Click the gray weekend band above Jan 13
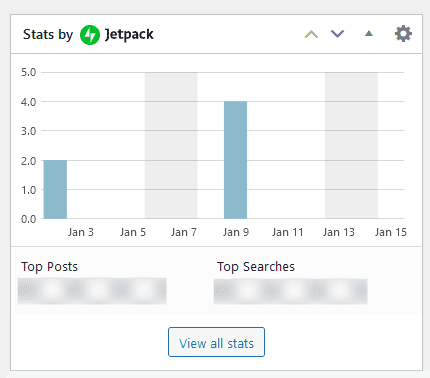 (x=351, y=145)
